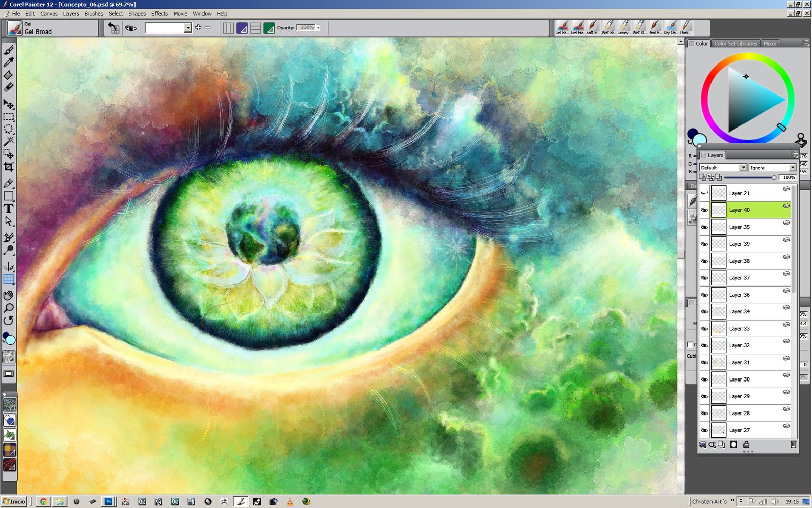Switch to the Mixer tab
The image size is (812, 508).
770,44
